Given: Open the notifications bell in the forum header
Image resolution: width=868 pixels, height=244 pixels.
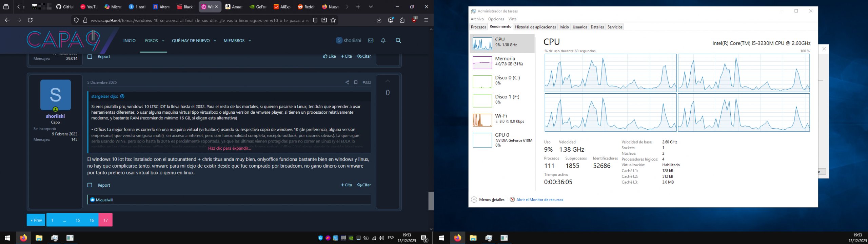Looking at the screenshot, I should (383, 40).
